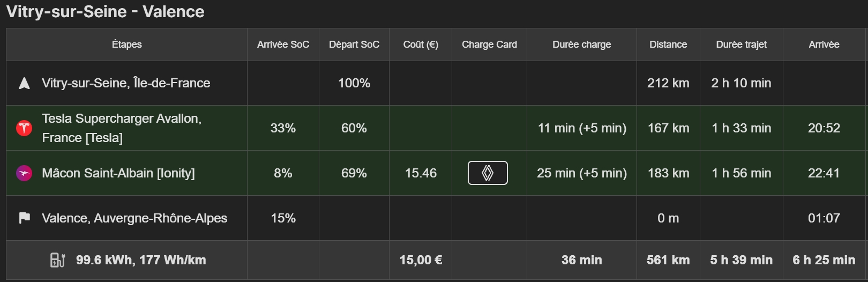
Task: Select the Vitry-sur-Seine, Île-de-France row
Action: pos(436,83)
